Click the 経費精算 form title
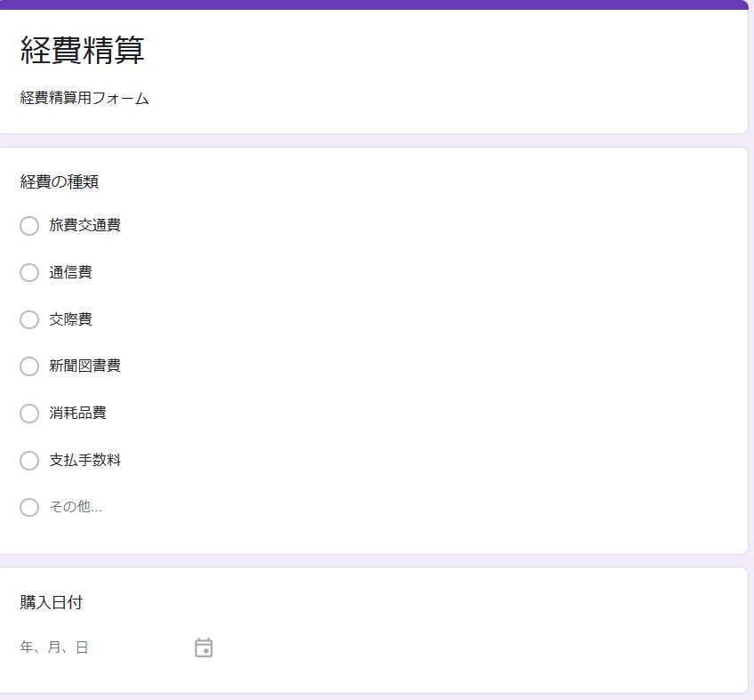This screenshot has width=754, height=700. click(x=82, y=50)
